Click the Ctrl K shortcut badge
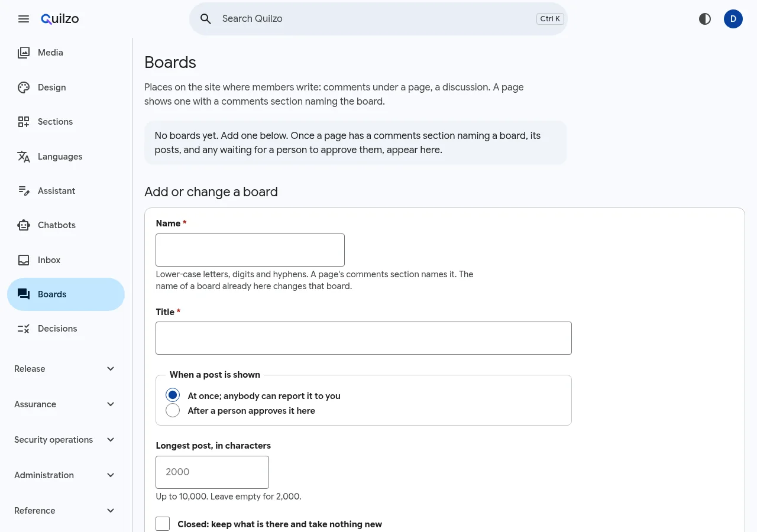This screenshot has width=757, height=532. (x=550, y=19)
